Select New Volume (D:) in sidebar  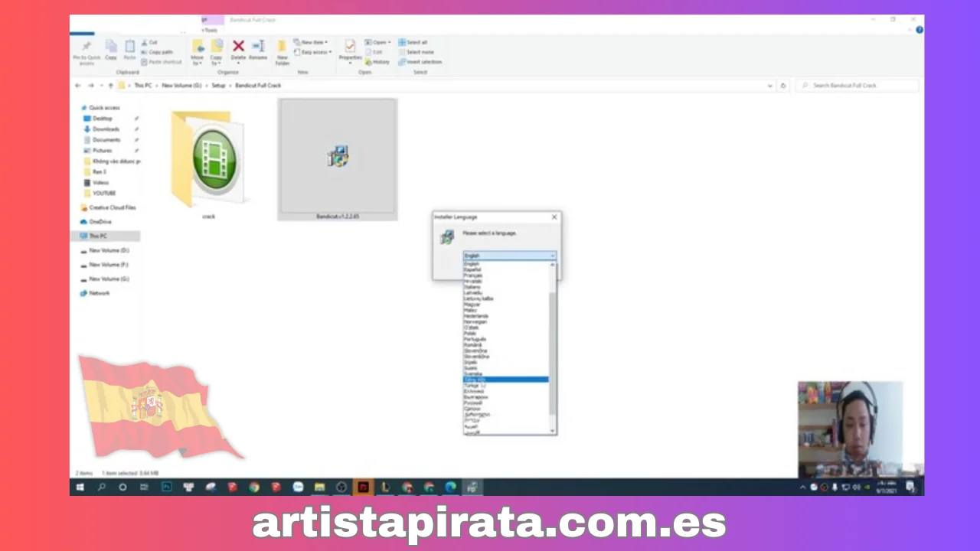point(109,250)
